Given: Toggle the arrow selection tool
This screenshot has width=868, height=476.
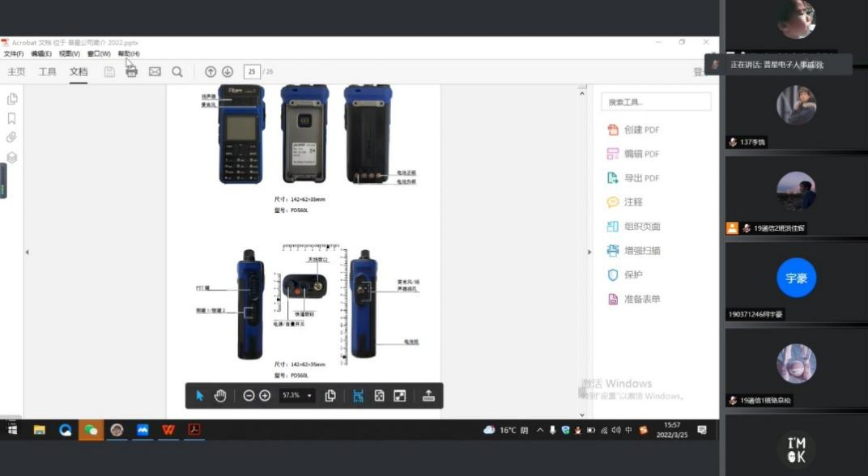Looking at the screenshot, I should click(x=200, y=396).
